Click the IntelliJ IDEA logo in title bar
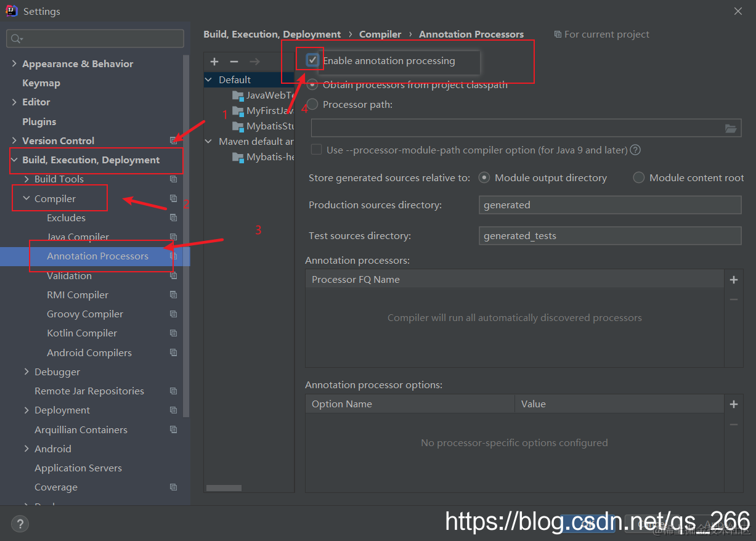This screenshot has width=756, height=541. pos(12,11)
